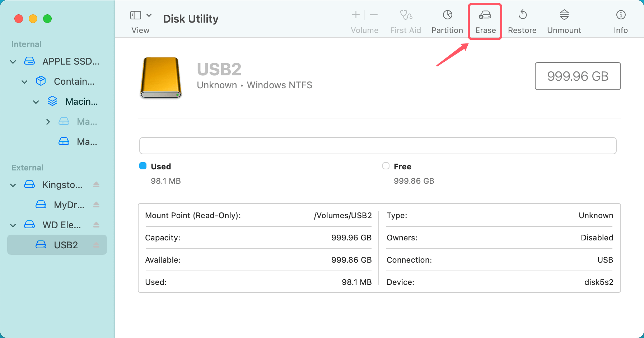Unmount the USB2 volume
This screenshot has height=338, width=644.
(564, 20)
